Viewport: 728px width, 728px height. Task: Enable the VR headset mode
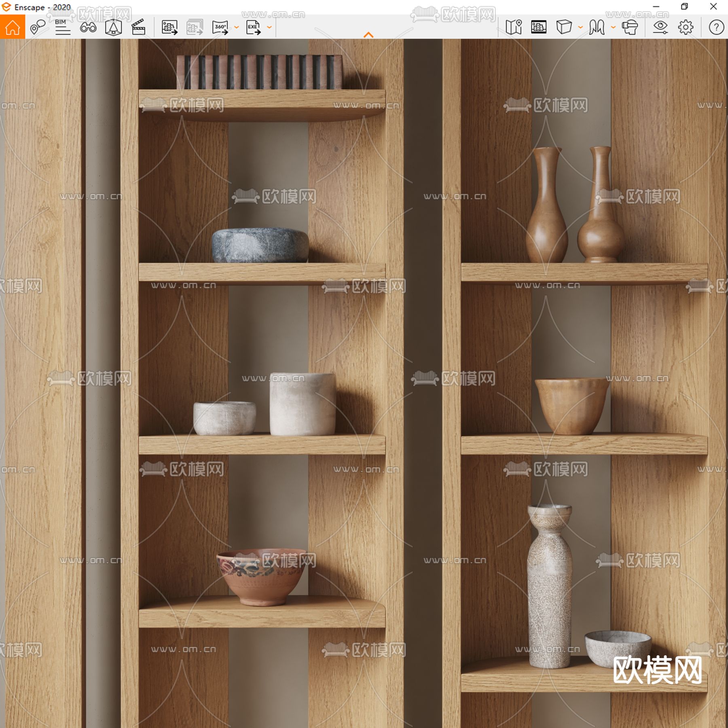pos(630,27)
